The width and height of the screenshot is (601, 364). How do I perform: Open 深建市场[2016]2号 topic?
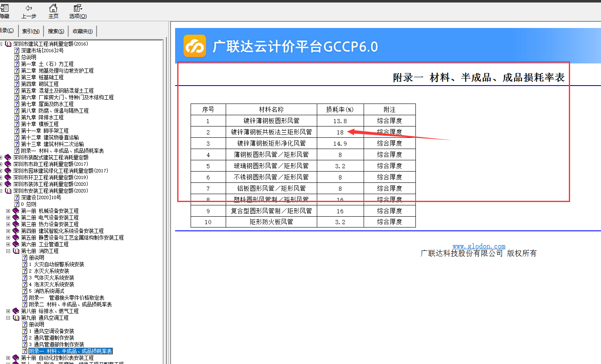coord(42,51)
